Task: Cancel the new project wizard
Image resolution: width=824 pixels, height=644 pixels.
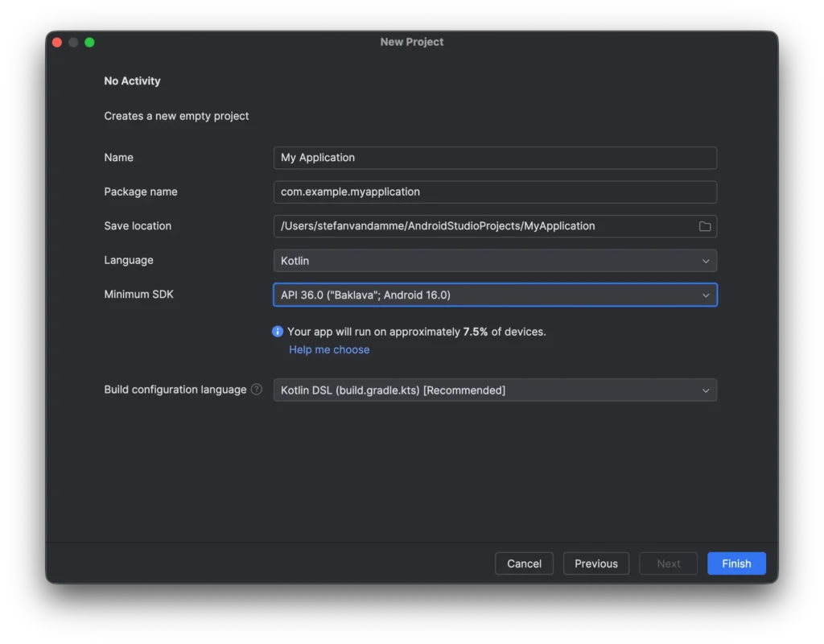Action: 524,563
